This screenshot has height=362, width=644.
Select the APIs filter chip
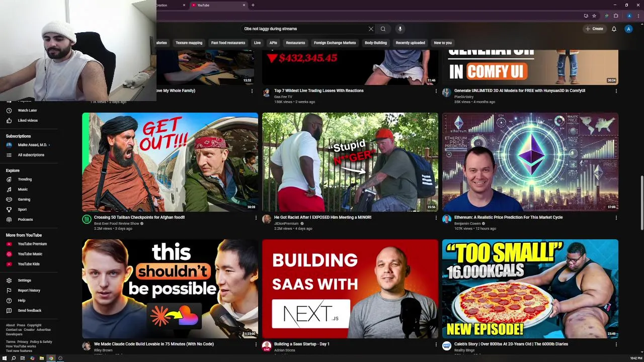273,43
